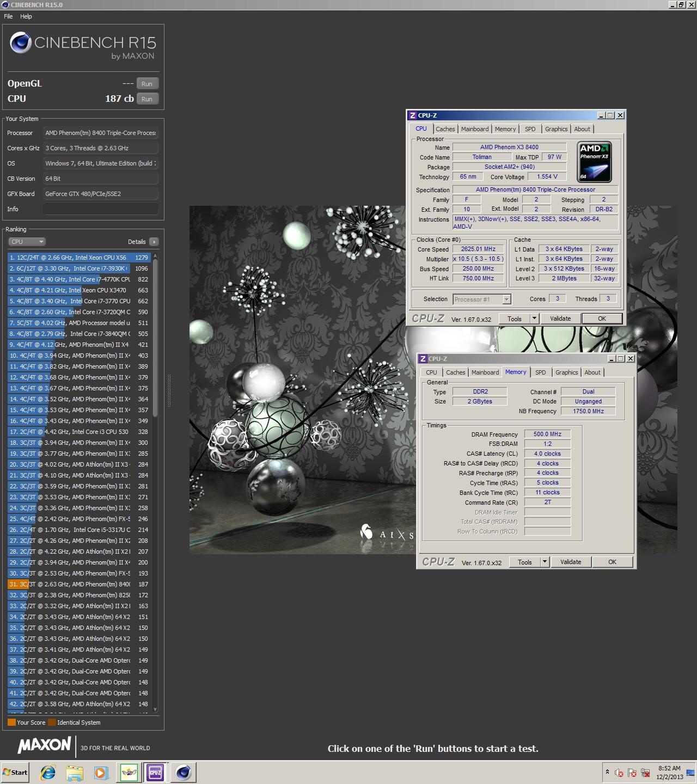Switch to CPU tab in lower CPU-Z
This screenshot has height=784, width=697.
click(x=431, y=372)
